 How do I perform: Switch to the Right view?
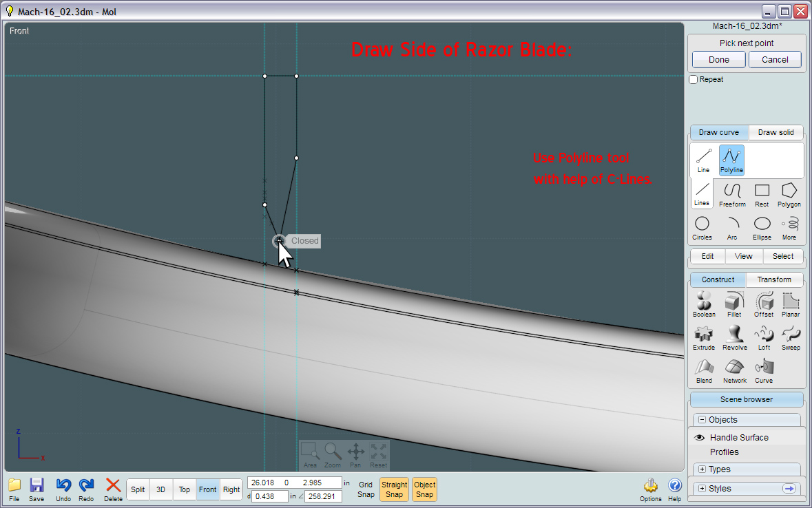point(231,489)
